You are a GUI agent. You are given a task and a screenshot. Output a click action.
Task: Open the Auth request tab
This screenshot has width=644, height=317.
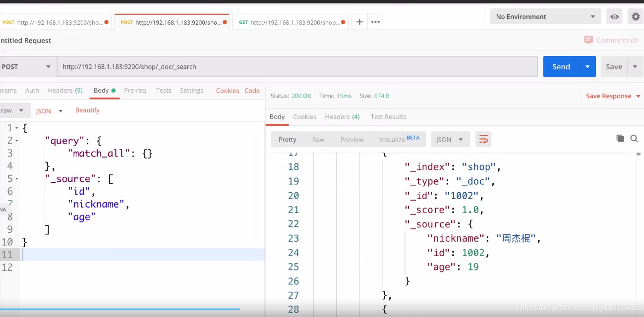tap(32, 90)
